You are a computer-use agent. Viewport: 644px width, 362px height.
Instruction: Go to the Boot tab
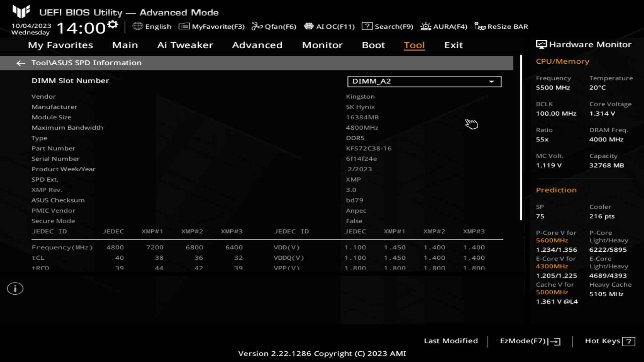click(373, 45)
